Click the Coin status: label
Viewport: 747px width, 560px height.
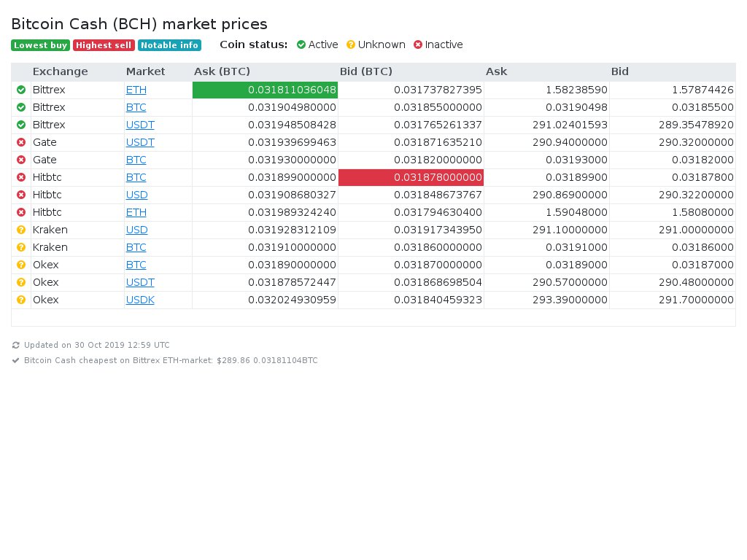point(253,44)
